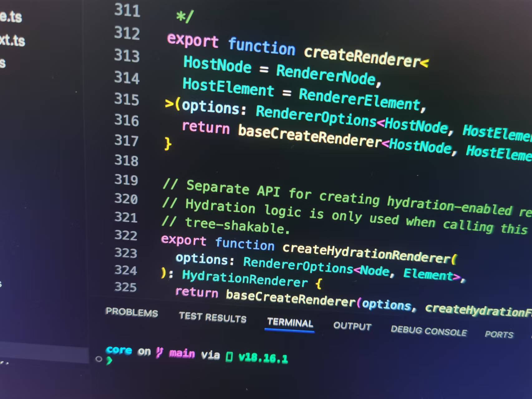Show the OUTPUT panel tab
The width and height of the screenshot is (532, 399).
point(352,326)
